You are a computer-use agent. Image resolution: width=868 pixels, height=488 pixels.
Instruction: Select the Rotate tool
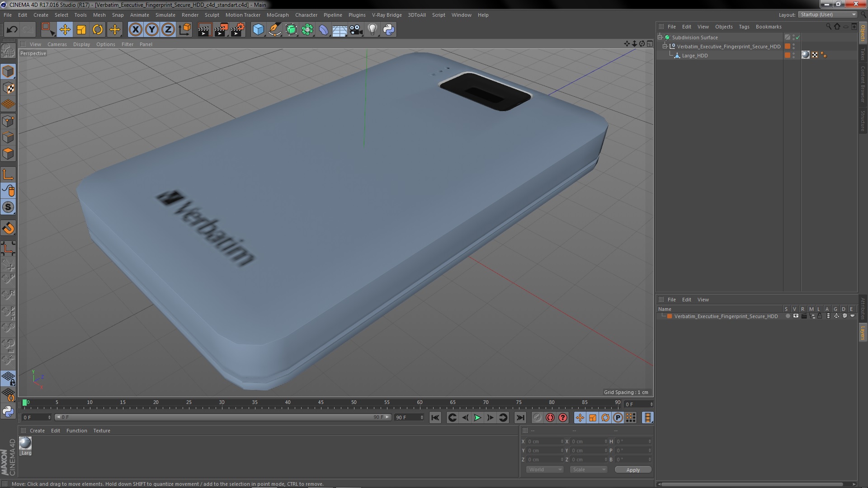[98, 30]
